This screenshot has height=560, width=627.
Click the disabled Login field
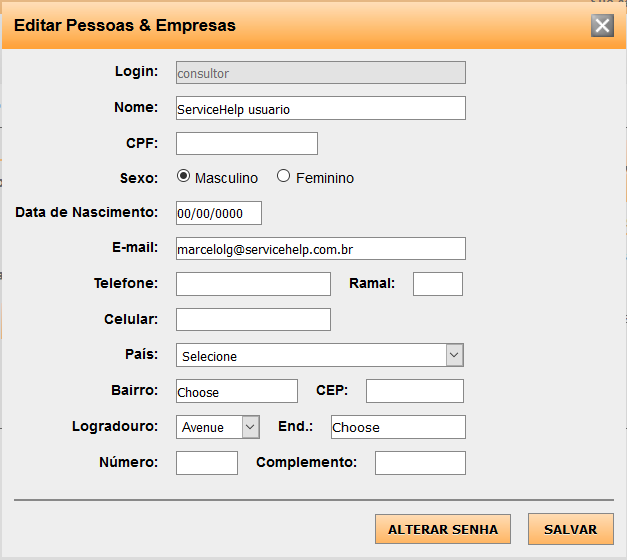(320, 73)
